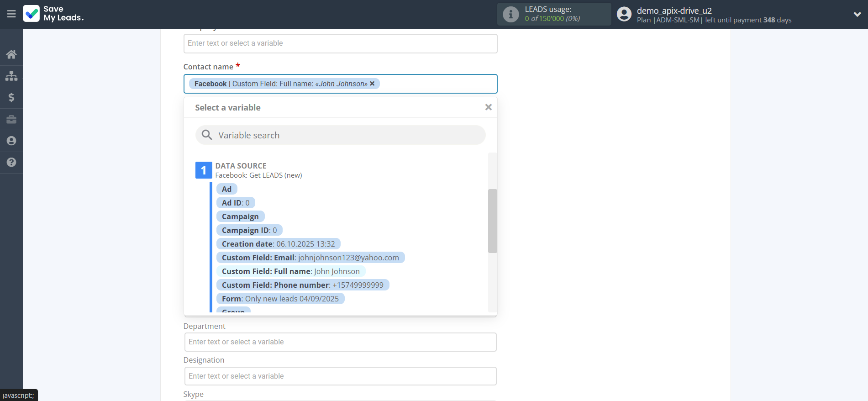The height and width of the screenshot is (401, 868).
Task: Click the variable list scrollbar
Action: click(x=492, y=221)
